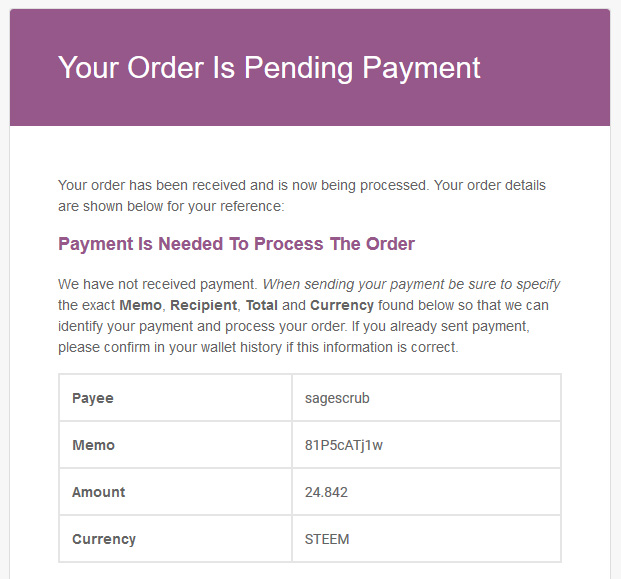Screen dimensions: 621x579
Task: Click the bold word Recipient in instructions
Action: coord(203,305)
